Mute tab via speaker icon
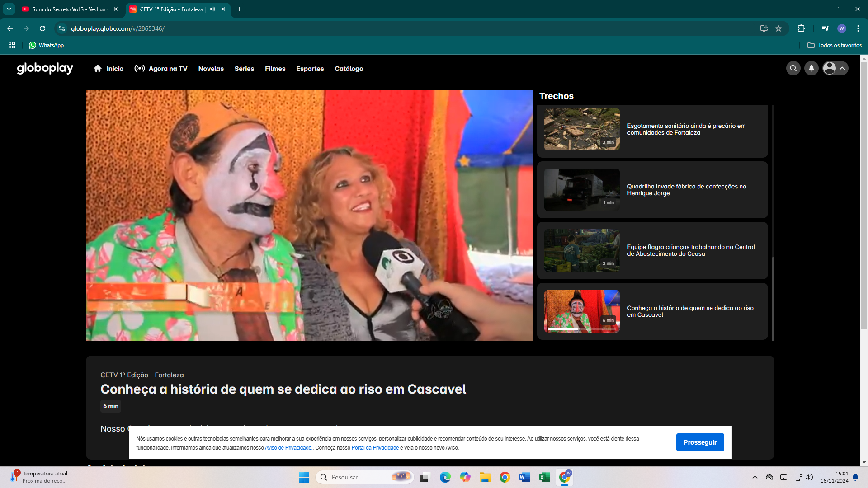868x488 pixels. click(212, 9)
